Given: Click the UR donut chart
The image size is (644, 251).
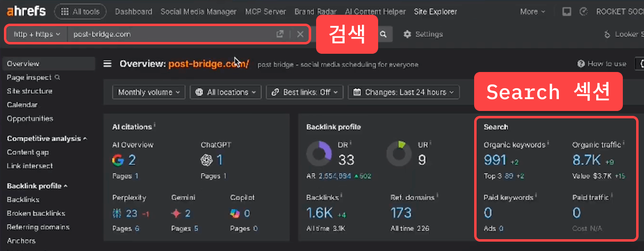Looking at the screenshot, I should click(x=399, y=154).
